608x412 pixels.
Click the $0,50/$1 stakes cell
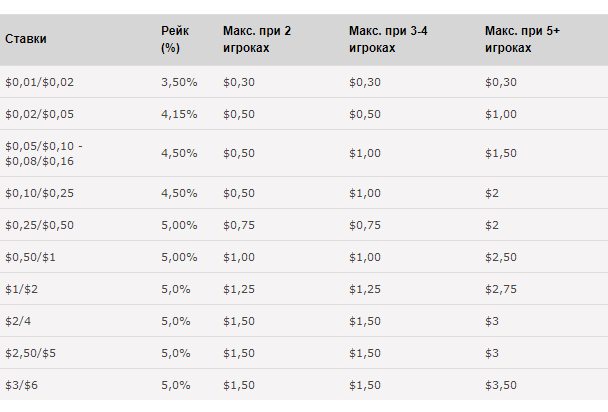(30, 257)
